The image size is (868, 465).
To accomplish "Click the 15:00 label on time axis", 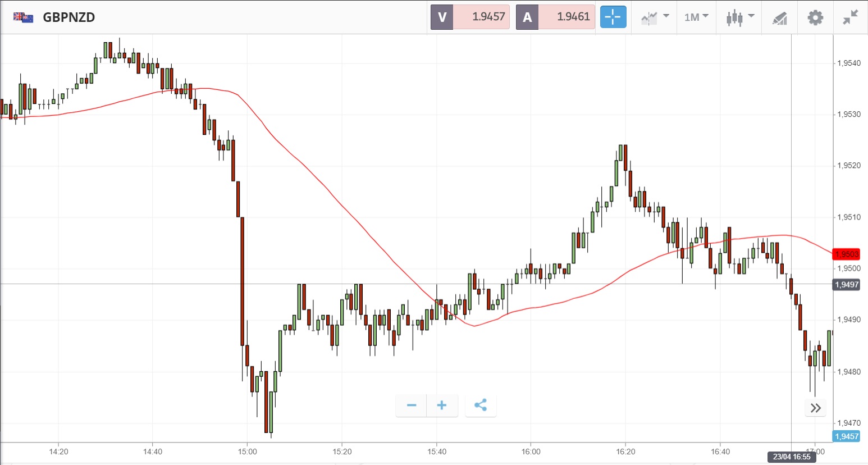I will click(247, 452).
